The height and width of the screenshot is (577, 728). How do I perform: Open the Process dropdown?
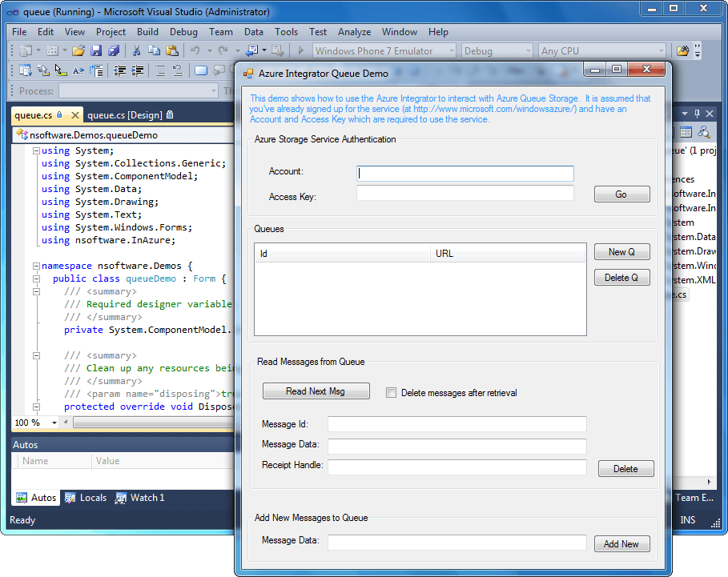click(214, 91)
